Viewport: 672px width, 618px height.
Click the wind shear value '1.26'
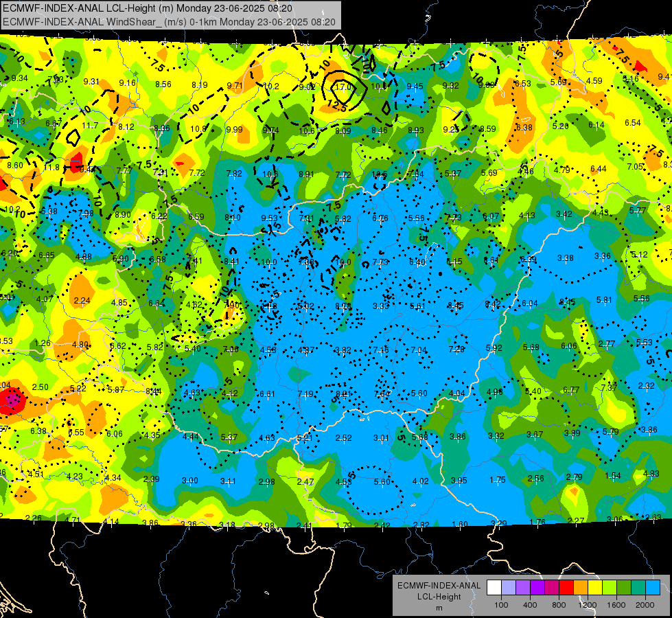pos(43,343)
